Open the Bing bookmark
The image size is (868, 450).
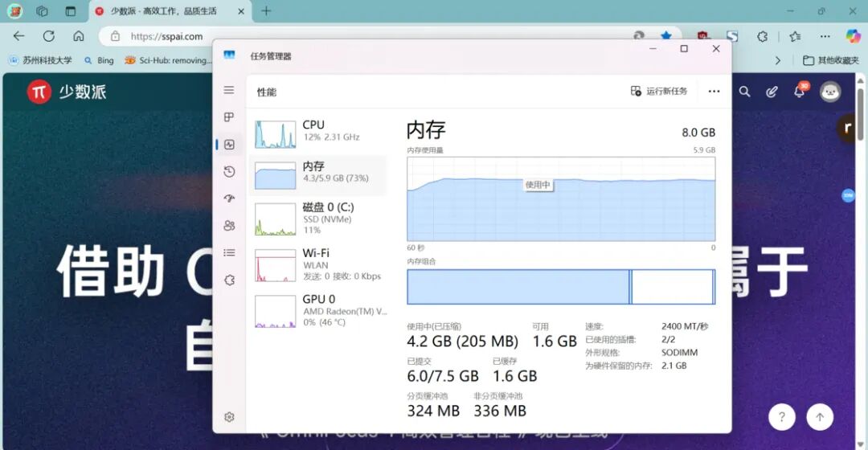(x=99, y=60)
